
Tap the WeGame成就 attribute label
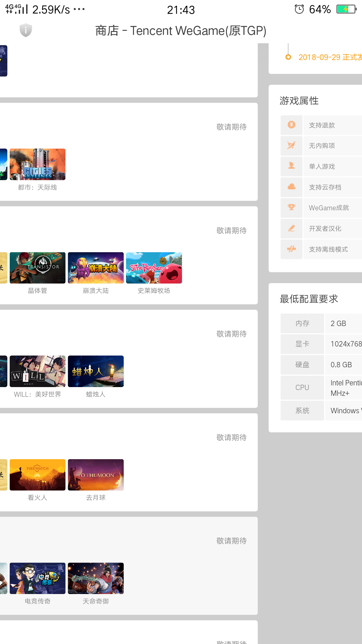click(x=329, y=208)
